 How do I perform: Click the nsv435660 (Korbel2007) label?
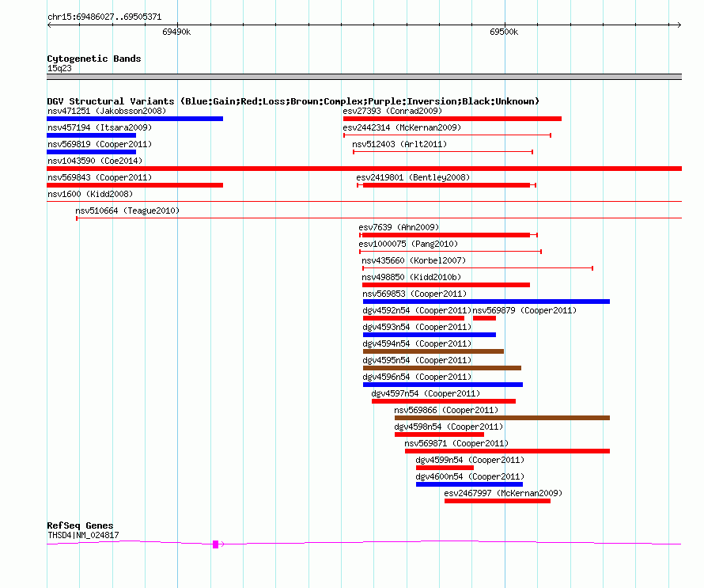(414, 260)
